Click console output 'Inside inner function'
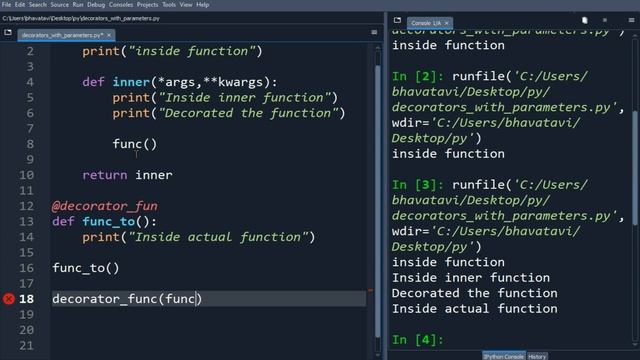Screen dimensions: 640x360 (471, 278)
